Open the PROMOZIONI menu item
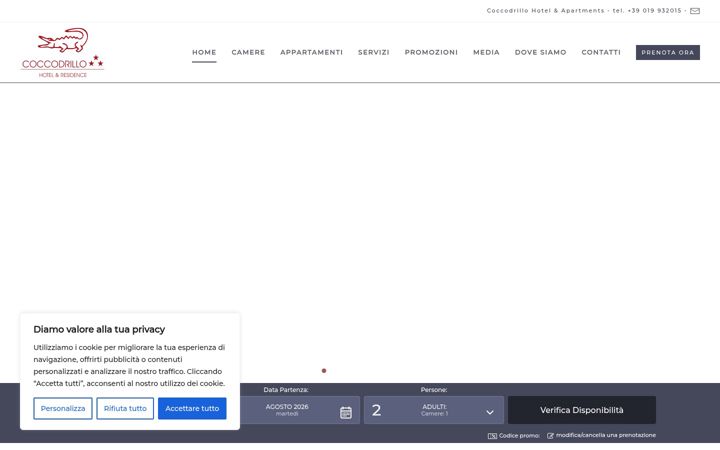 coord(431,52)
